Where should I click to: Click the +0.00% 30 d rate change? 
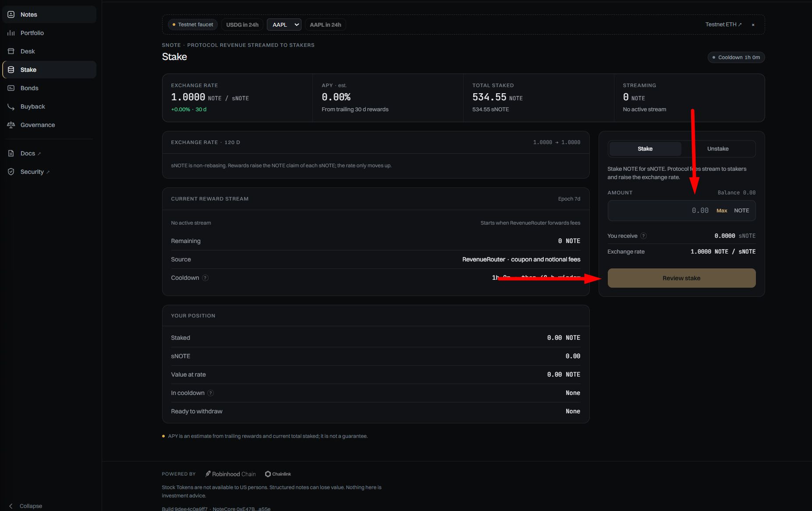188,109
